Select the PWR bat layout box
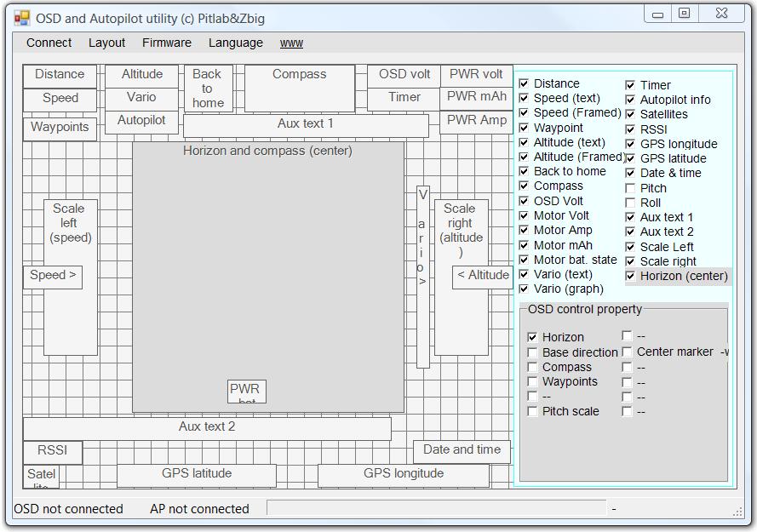This screenshot has width=757, height=532. pos(247,392)
